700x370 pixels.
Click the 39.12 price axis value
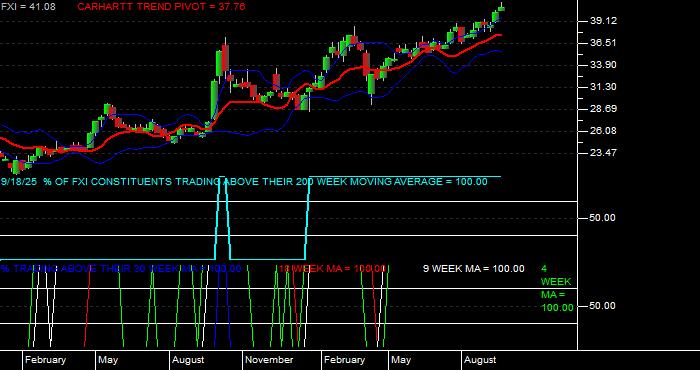(603, 21)
